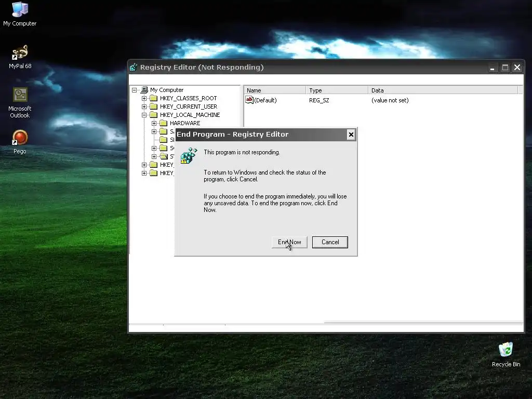Expand HKEY_CLASSES_ROOT key
This screenshot has width=532, height=399.
pos(144,98)
